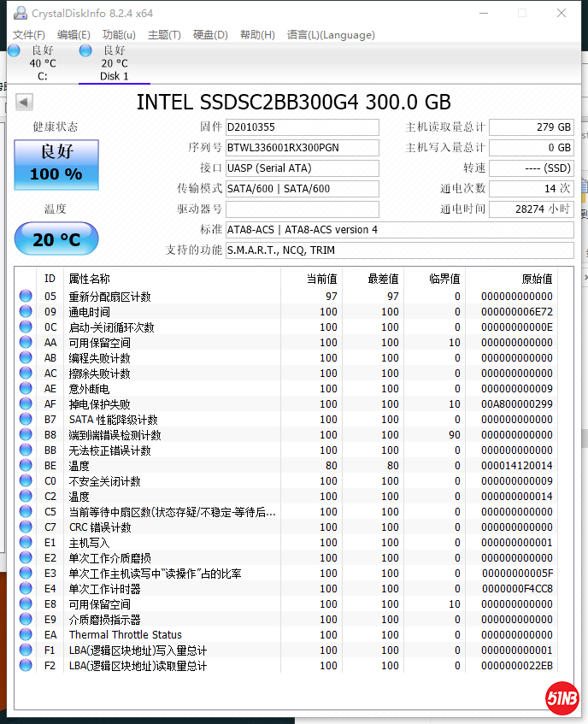Click the 原始值 column header
This screenshot has width=588, height=724.
[x=537, y=279]
